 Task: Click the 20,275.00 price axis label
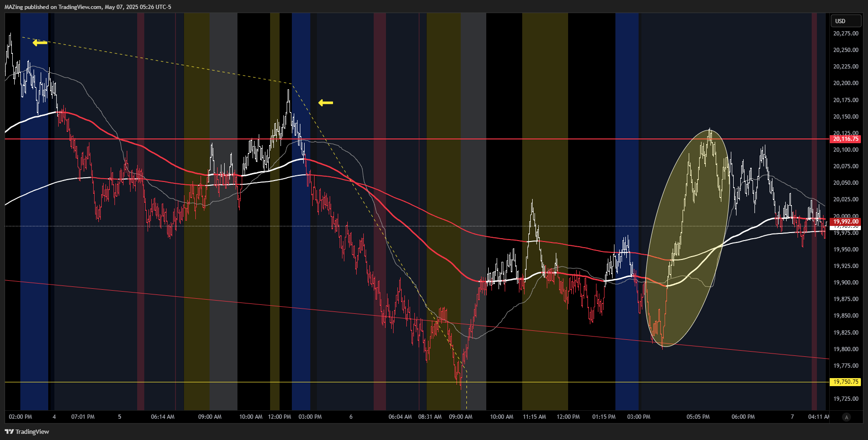tap(846, 34)
